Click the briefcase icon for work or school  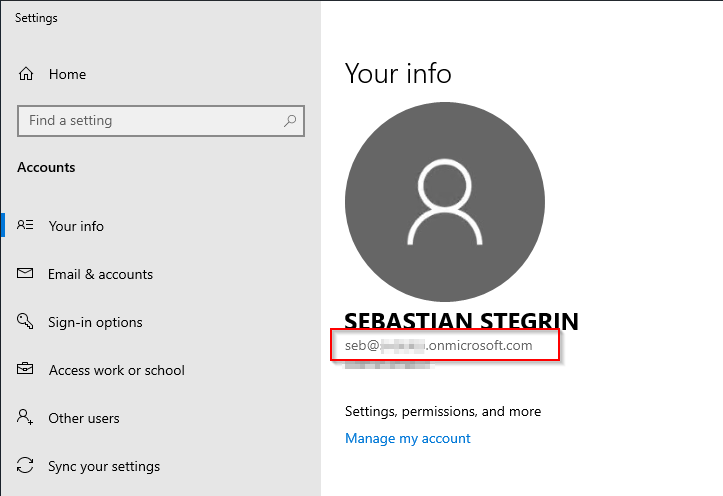[x=26, y=370]
